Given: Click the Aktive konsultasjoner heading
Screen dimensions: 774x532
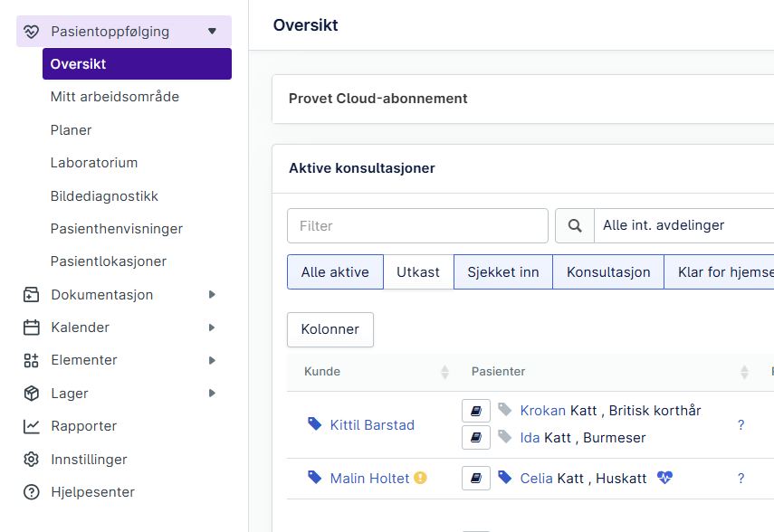Looking at the screenshot, I should tap(362, 168).
